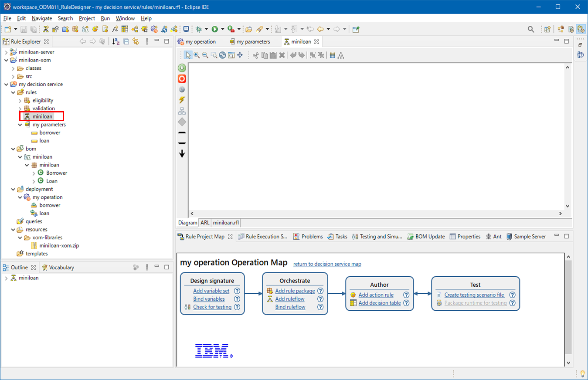Viewport: 588px width, 380px height.
Task: Click Collapse All icon in Rule Explorer
Action: point(126,41)
